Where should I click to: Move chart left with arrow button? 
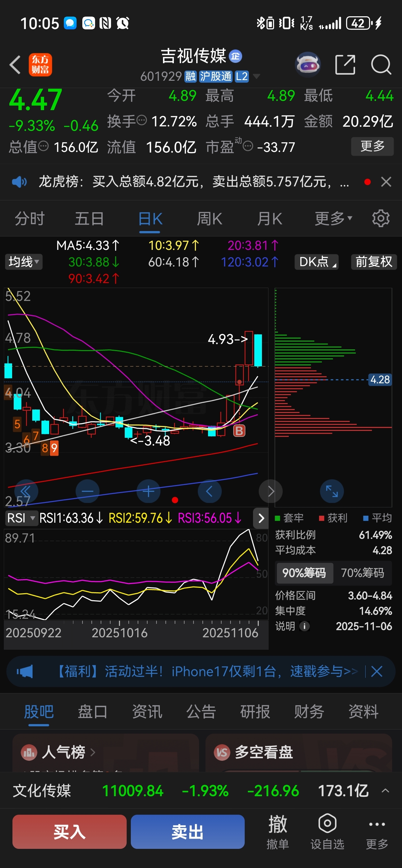[210, 491]
